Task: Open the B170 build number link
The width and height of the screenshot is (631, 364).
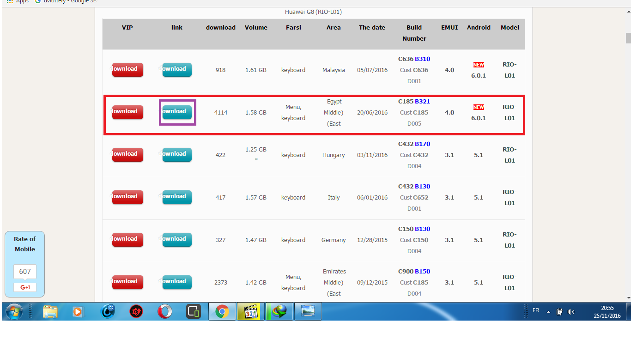Action: [x=422, y=144]
